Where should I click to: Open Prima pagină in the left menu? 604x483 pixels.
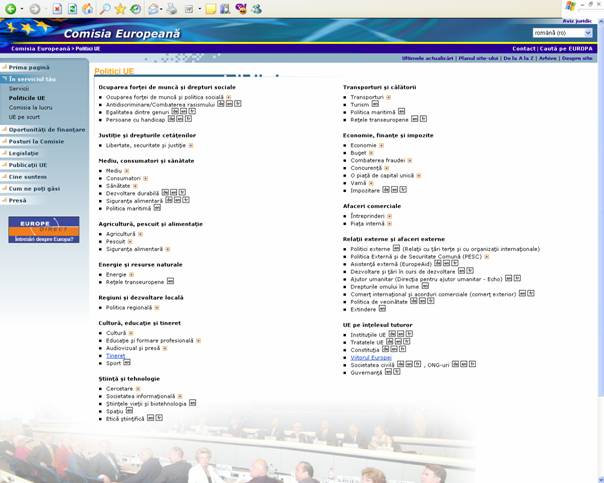[x=29, y=67]
